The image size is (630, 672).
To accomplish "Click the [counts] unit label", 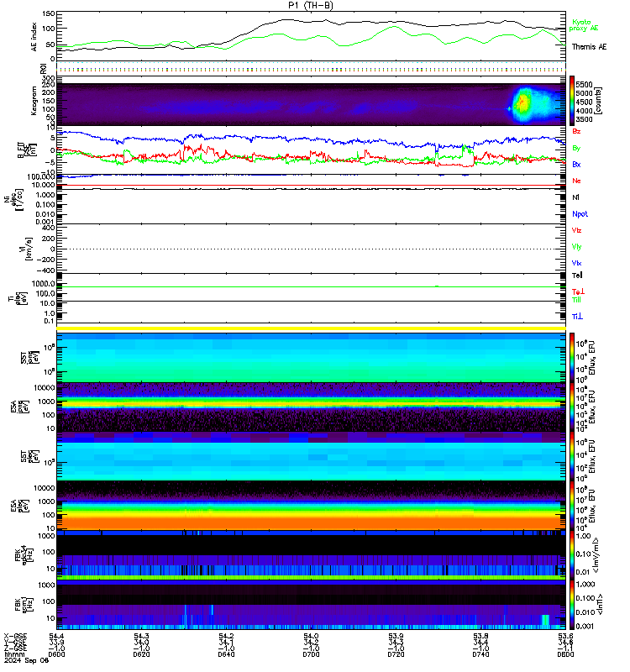I will 599,100.
